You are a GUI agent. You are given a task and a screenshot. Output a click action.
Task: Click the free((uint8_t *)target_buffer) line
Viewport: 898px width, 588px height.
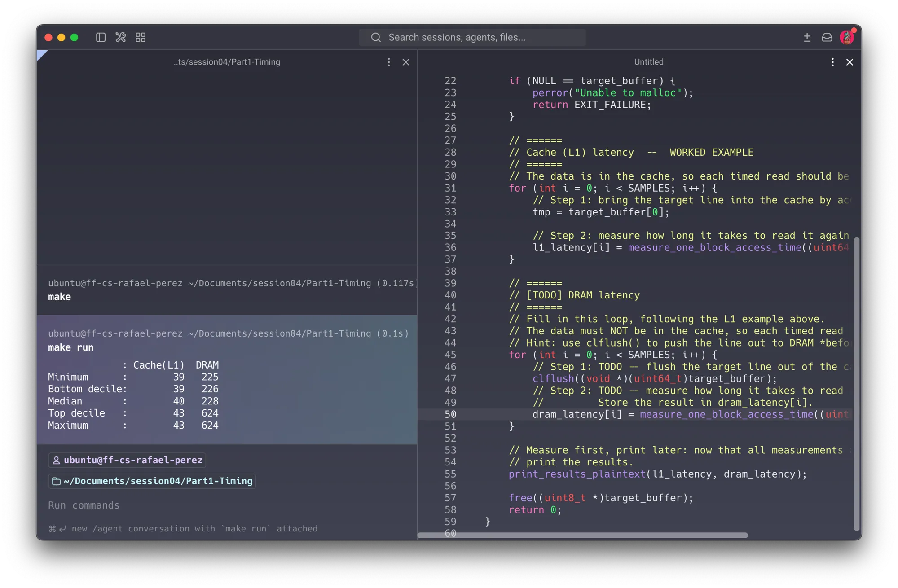pos(601,498)
